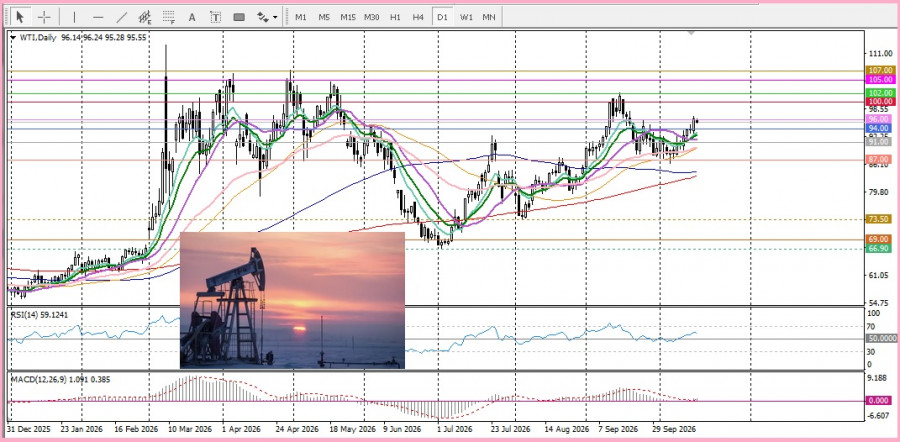Click the MACD 0.000 level label

pyautogui.click(x=880, y=401)
